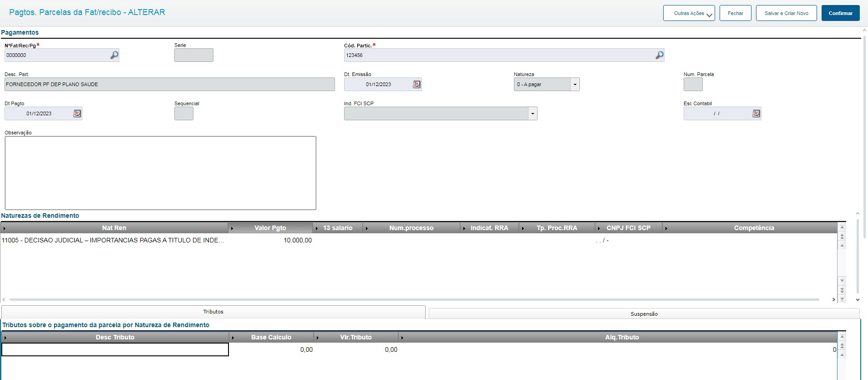The height and width of the screenshot is (380, 868).
Task: Click the Desc Tributo column header
Action: (x=115, y=337)
